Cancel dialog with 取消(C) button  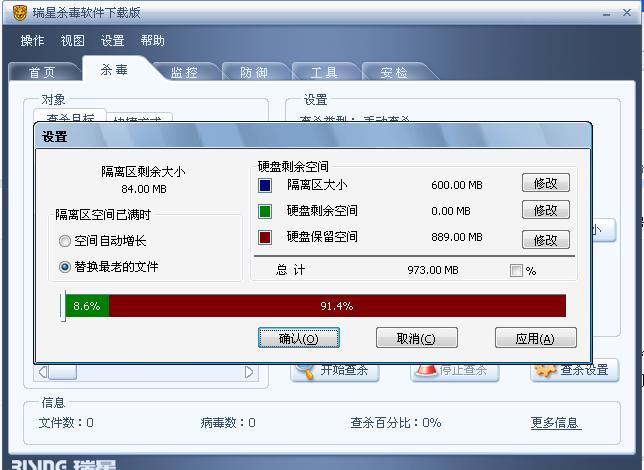[416, 338]
